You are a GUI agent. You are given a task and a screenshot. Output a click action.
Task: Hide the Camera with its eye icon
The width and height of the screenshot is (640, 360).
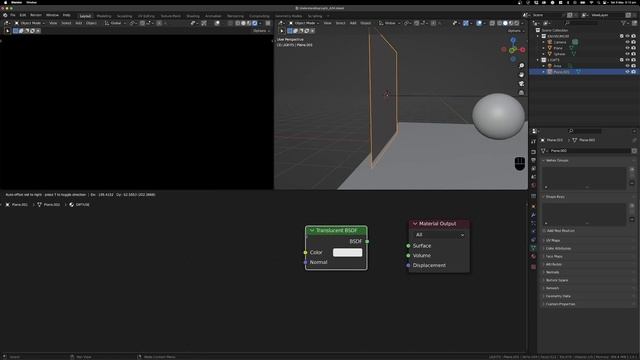[627, 42]
